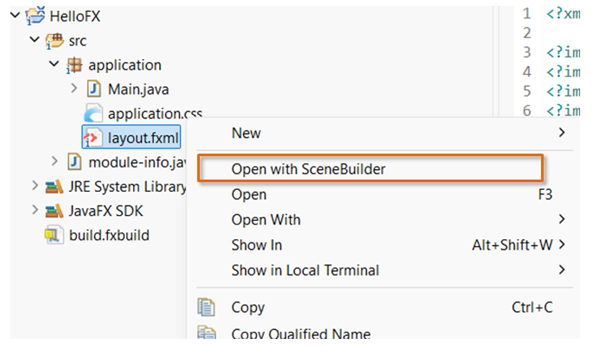
Task: Click the Copy Qualified Name icon
Action: point(206,332)
